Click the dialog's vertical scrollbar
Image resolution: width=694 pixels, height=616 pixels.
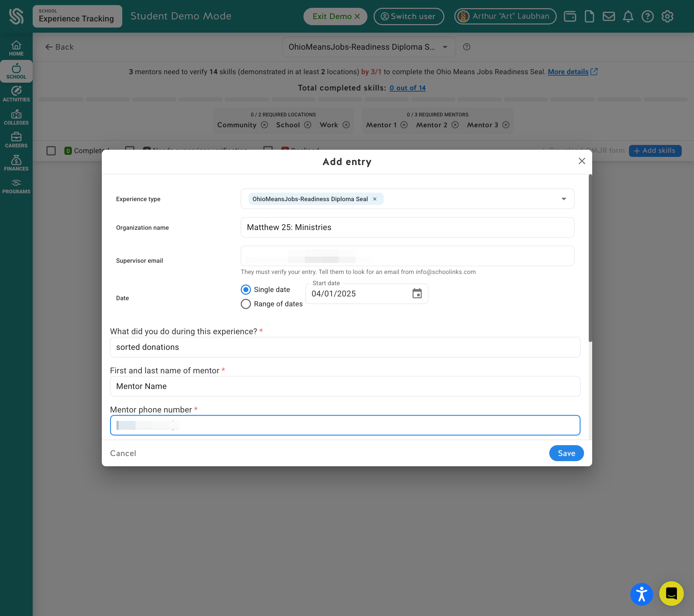590,258
